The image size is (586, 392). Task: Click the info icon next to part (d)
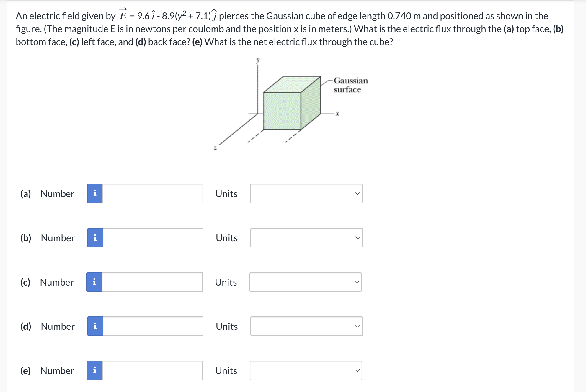pos(94,326)
